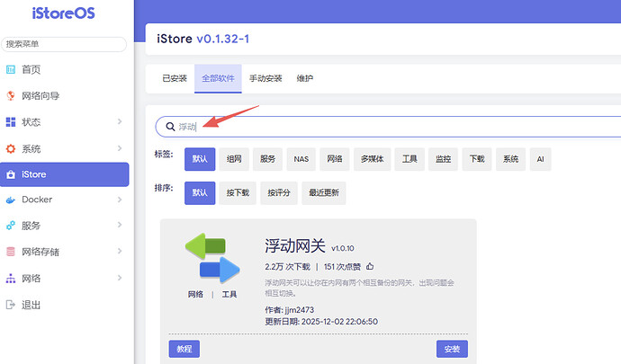The height and width of the screenshot is (364, 621).
Task: Click the System (系统) gear icon
Action: point(11,149)
